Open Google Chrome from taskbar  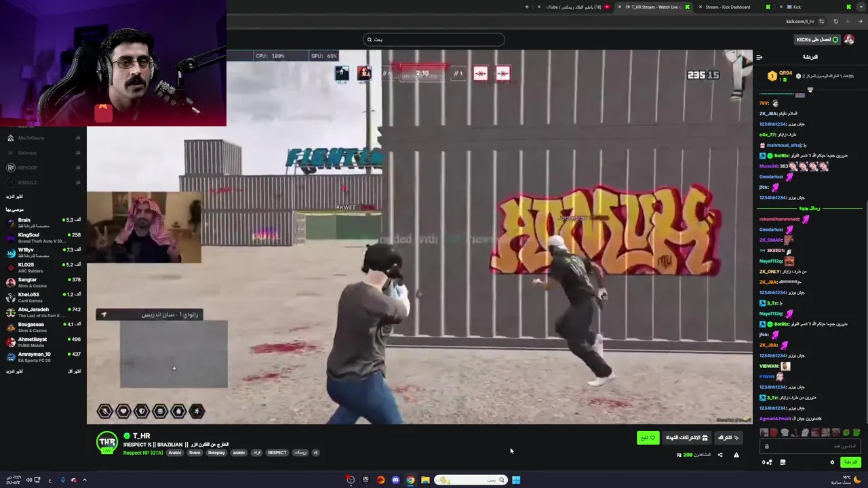[x=410, y=480]
